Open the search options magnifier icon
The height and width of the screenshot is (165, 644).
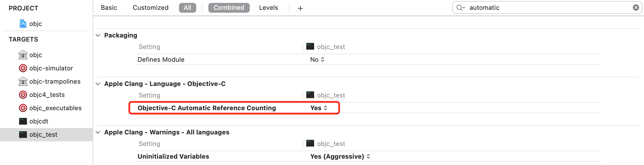pyautogui.click(x=461, y=8)
